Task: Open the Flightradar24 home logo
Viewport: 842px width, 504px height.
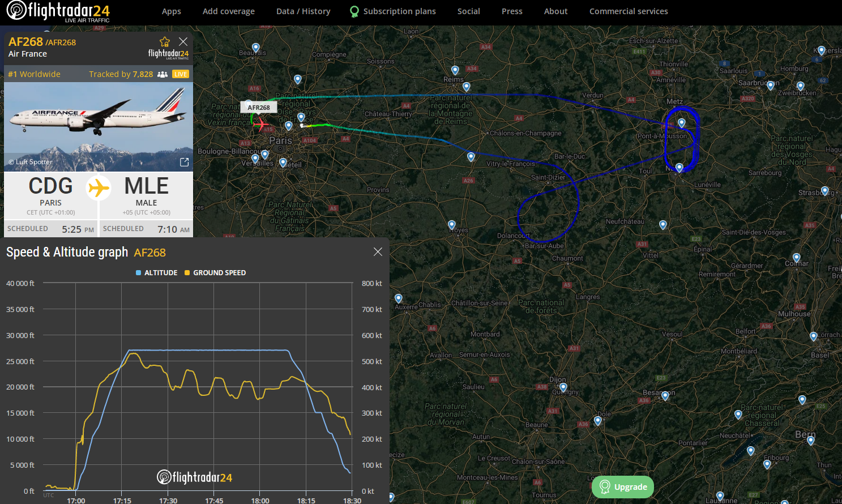Action: point(58,11)
